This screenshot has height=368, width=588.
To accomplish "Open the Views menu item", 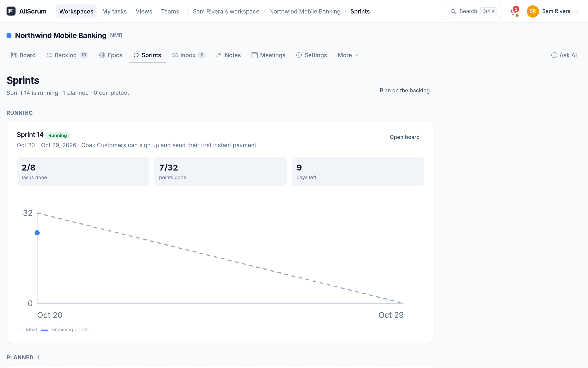I will 144,11.
